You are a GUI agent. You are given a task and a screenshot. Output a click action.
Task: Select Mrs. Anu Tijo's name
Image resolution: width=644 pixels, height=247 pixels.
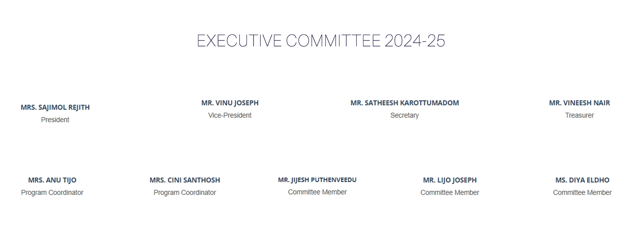52,180
